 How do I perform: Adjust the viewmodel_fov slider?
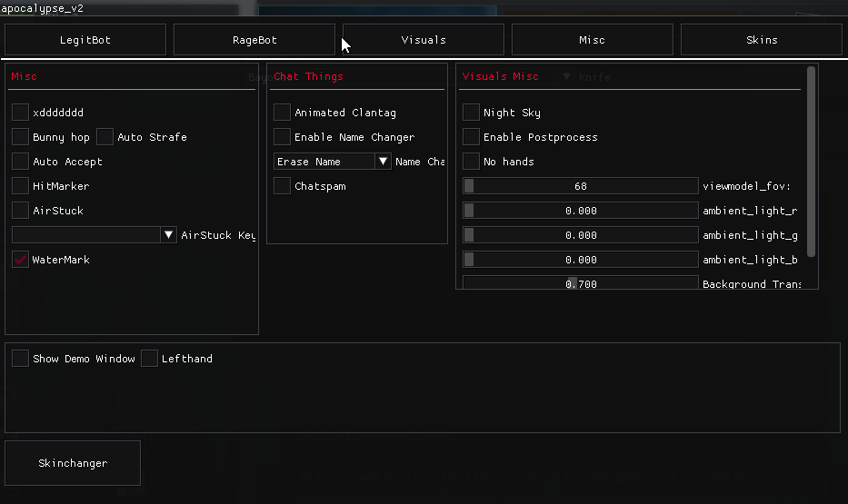pyautogui.click(x=580, y=186)
